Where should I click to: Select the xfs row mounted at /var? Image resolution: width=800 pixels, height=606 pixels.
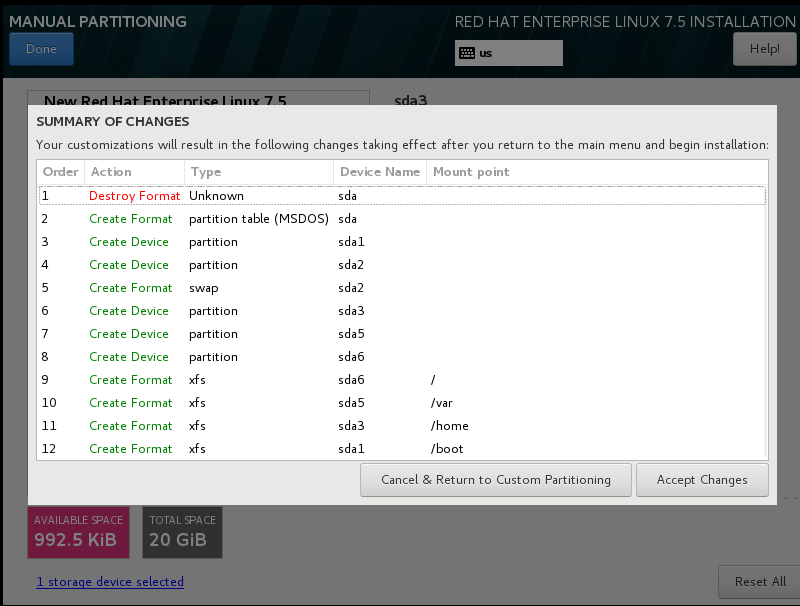(x=403, y=402)
